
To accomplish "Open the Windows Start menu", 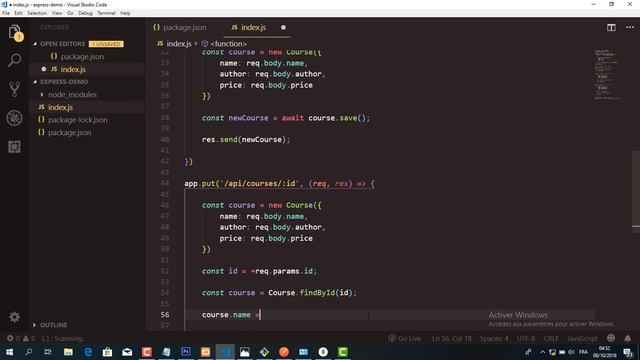I will [x=9, y=352].
